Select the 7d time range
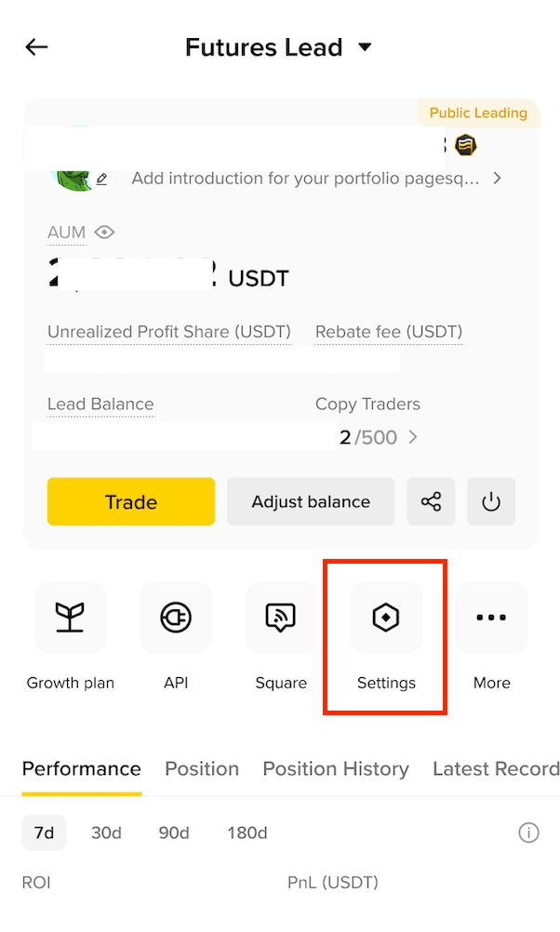 point(44,832)
